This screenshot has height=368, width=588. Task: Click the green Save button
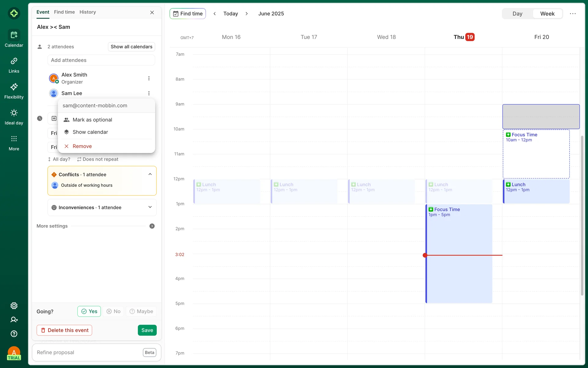coord(147,330)
